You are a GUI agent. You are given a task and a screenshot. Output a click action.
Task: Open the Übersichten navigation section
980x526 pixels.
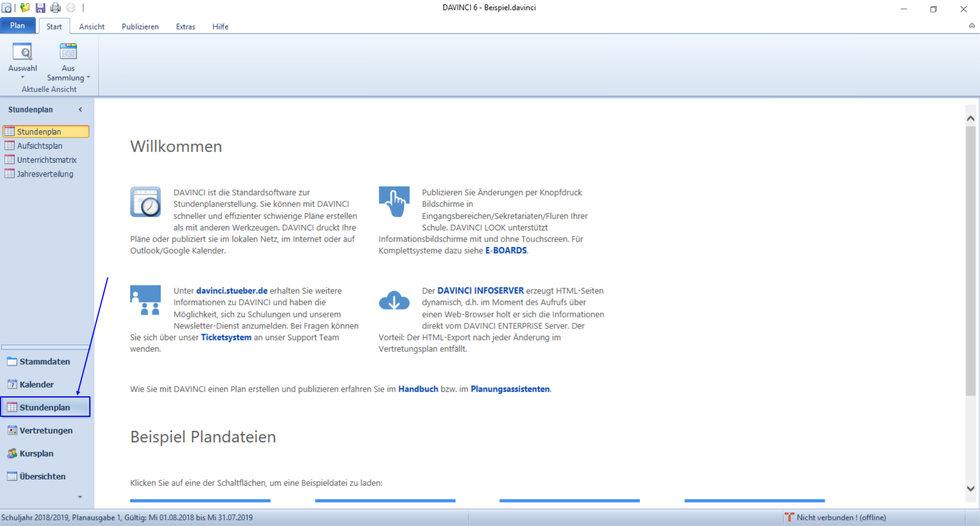46,476
